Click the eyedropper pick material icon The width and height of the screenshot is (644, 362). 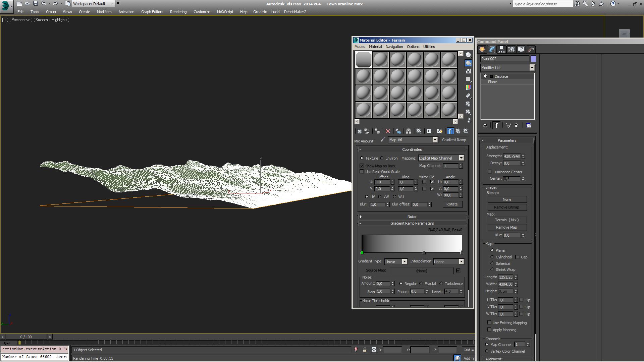383,140
